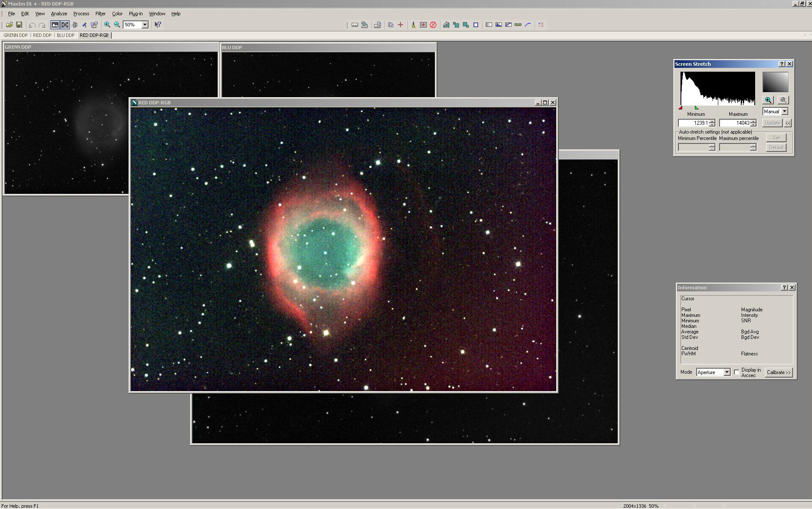Switch to the BLU DDP document tab
The height and width of the screenshot is (509, 812).
coord(66,35)
